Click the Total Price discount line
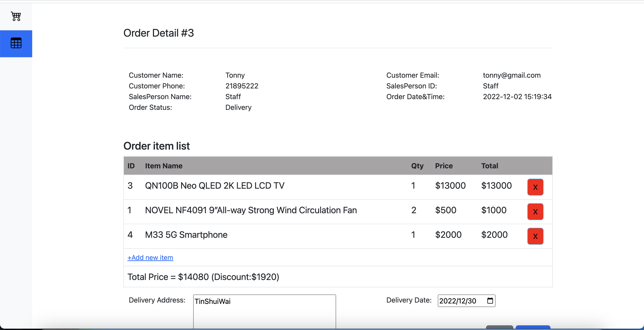Image resolution: width=644 pixels, height=330 pixels. [203, 277]
